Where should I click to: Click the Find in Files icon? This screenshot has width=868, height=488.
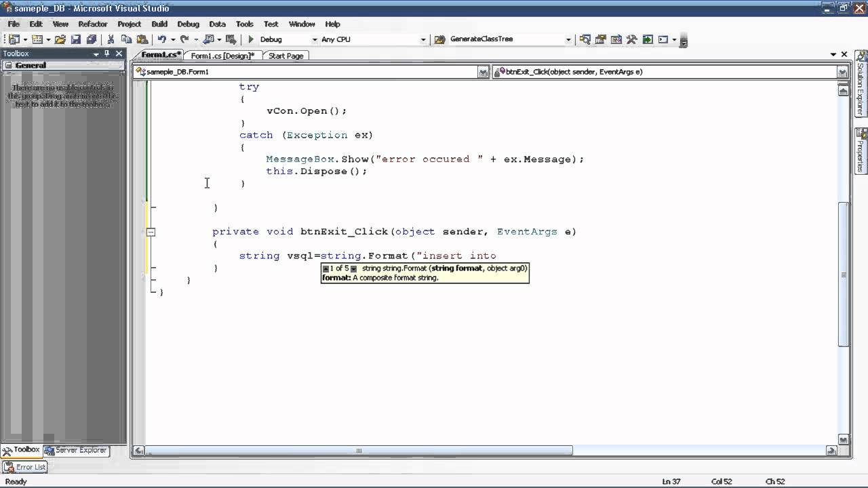coord(440,39)
